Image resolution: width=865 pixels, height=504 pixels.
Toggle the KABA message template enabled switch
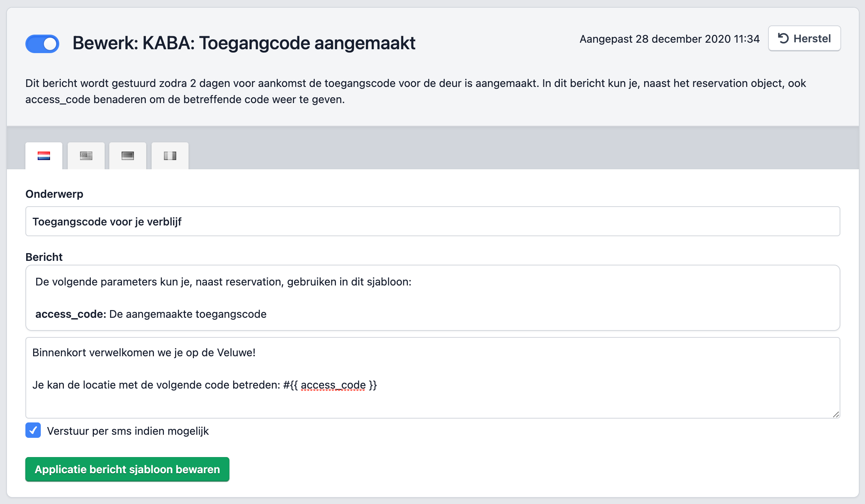pos(42,43)
